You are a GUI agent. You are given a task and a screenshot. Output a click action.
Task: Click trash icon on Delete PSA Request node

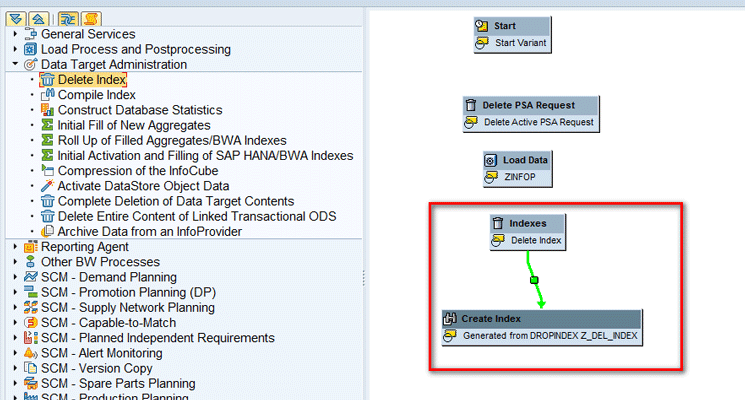point(470,105)
